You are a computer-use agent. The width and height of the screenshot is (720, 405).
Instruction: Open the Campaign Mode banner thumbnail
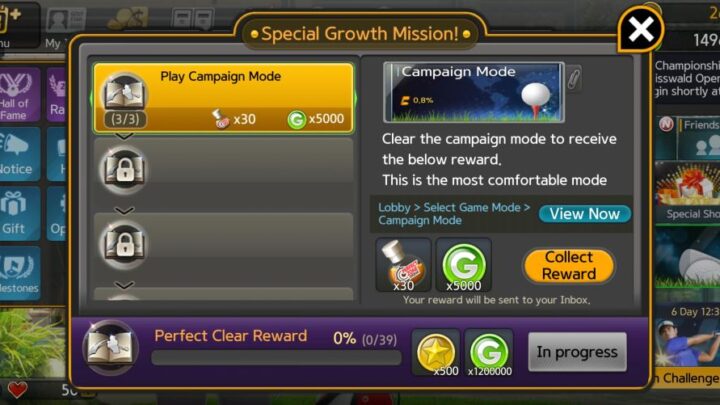[474, 92]
